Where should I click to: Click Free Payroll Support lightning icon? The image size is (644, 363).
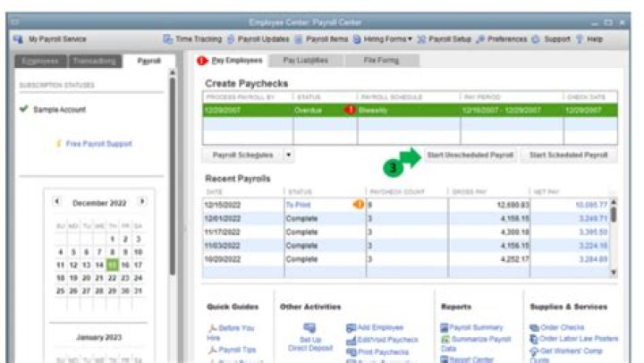(58, 143)
